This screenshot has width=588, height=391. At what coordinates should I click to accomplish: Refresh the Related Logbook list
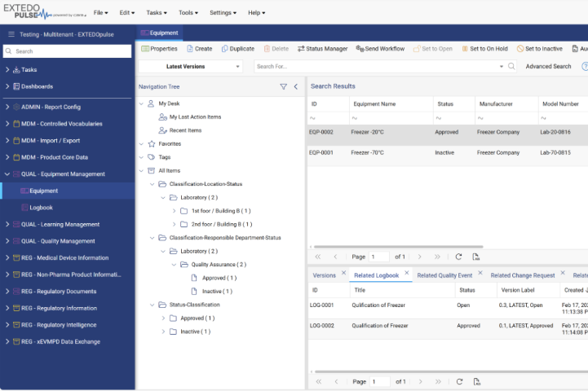[x=459, y=382]
